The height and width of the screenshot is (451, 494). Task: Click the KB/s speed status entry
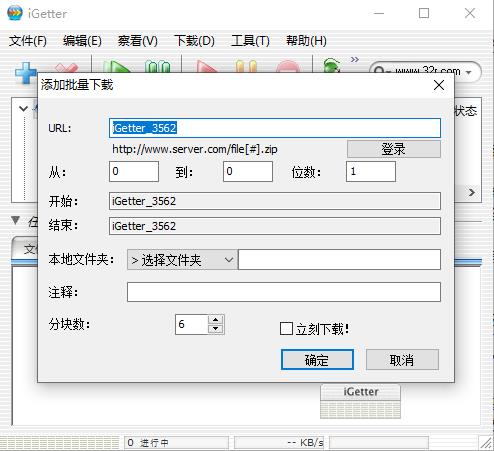[x=280, y=443]
